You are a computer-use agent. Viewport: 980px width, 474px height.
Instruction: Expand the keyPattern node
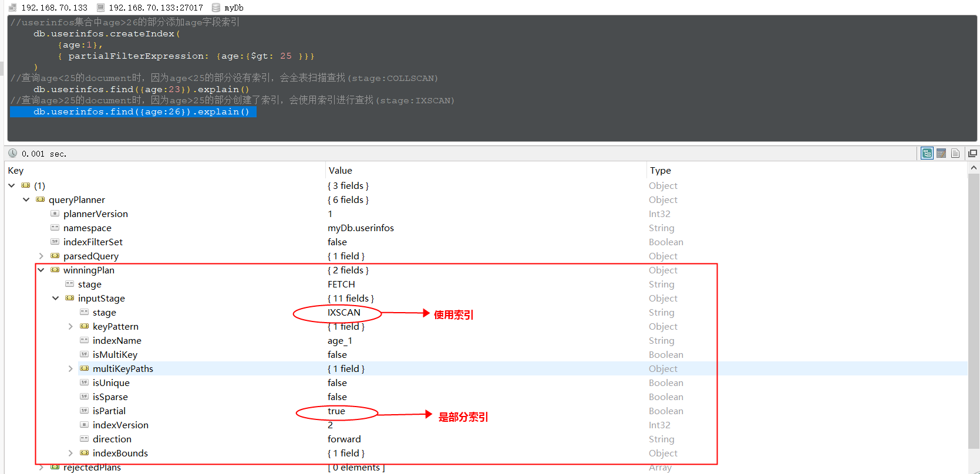click(x=70, y=326)
